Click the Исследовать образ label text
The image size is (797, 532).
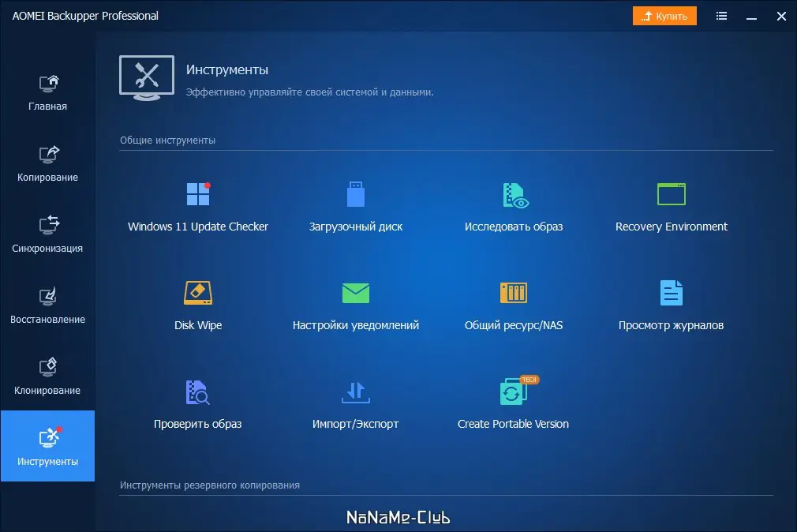[x=514, y=227]
